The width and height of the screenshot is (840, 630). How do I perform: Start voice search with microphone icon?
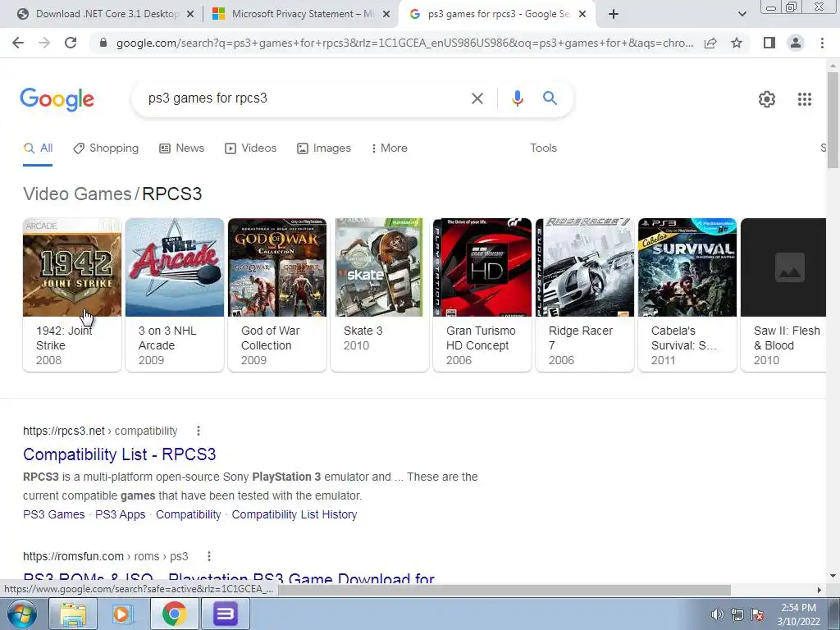(517, 98)
